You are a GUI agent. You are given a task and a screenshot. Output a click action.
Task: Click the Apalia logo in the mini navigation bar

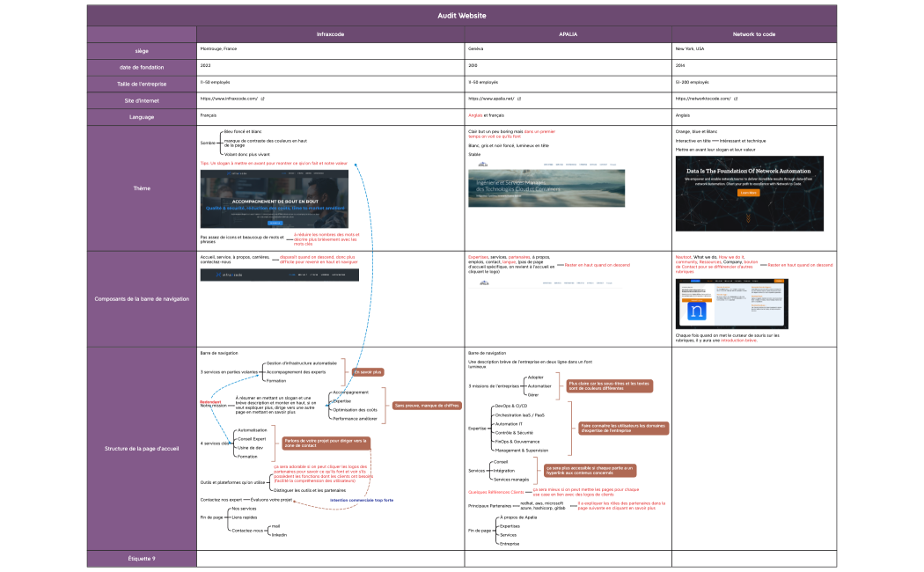484,282
